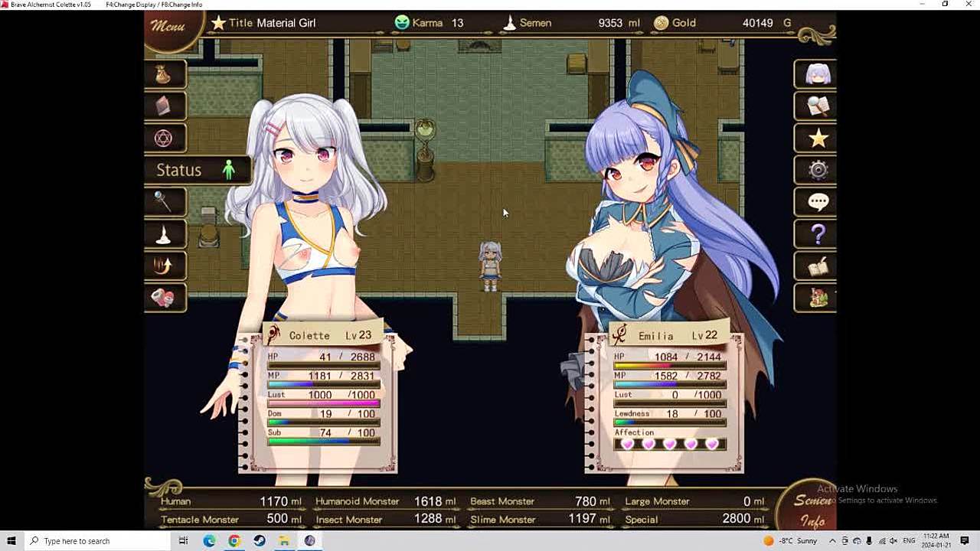Click the gold coin icon beside Gold

(661, 23)
